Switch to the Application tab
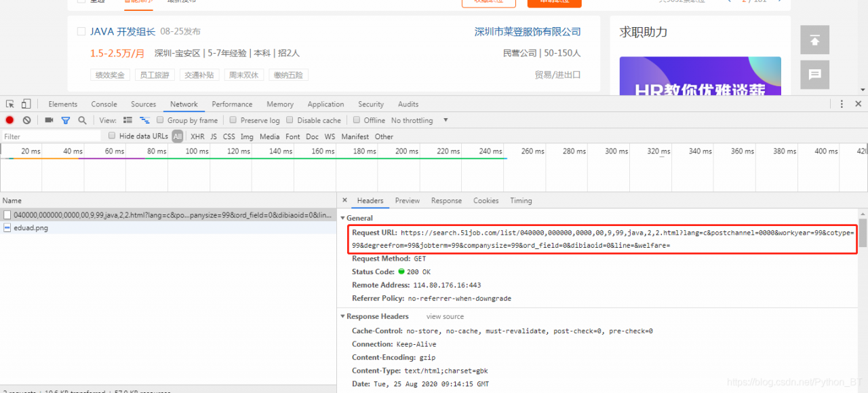Image resolution: width=868 pixels, height=393 pixels. tap(325, 104)
